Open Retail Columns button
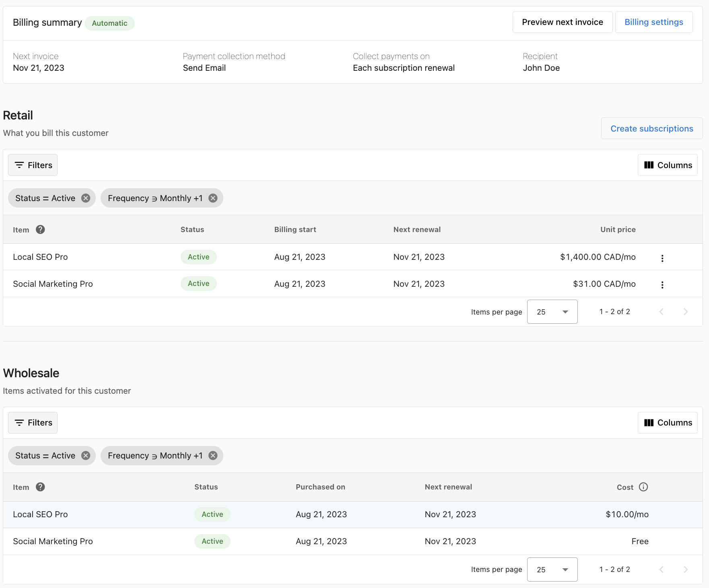The width and height of the screenshot is (709, 588). point(668,165)
